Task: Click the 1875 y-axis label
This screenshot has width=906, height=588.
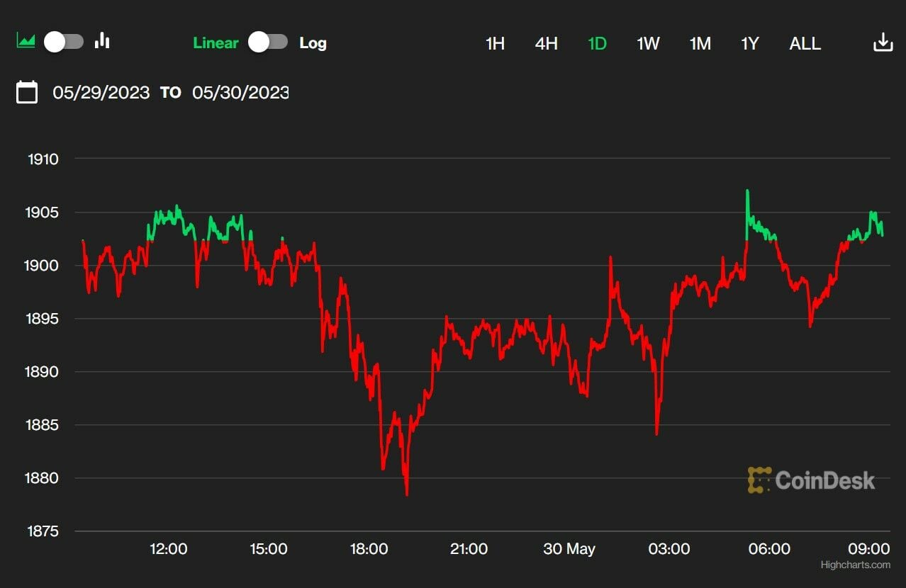Action: pos(43,531)
